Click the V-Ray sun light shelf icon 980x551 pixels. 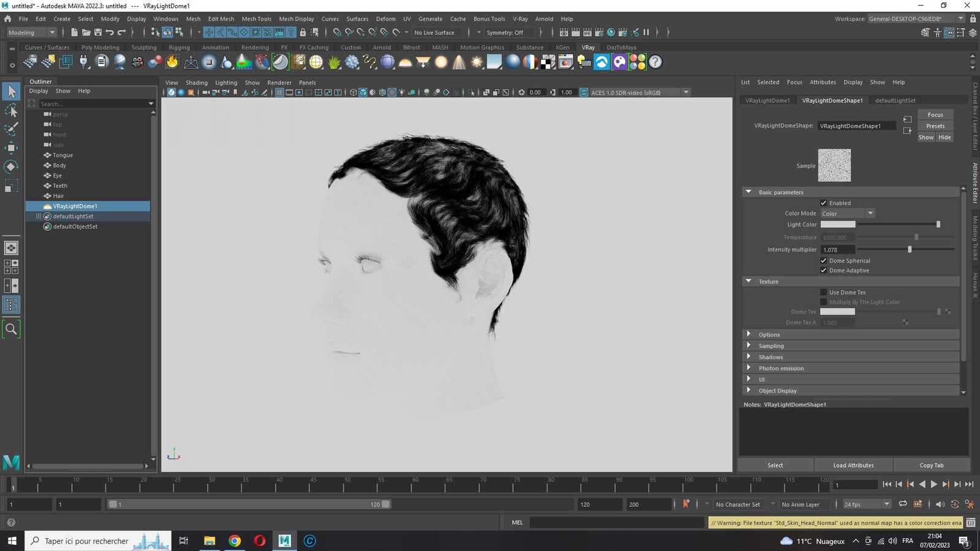[477, 62]
